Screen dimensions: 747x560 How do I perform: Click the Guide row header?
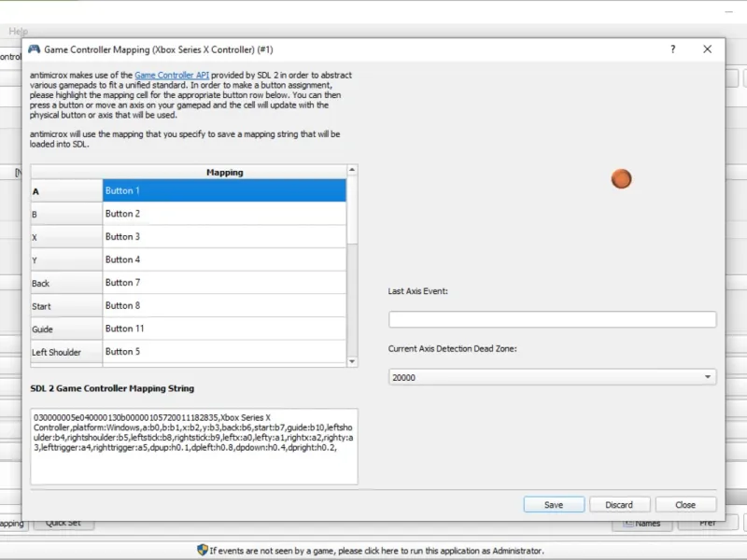tap(66, 329)
